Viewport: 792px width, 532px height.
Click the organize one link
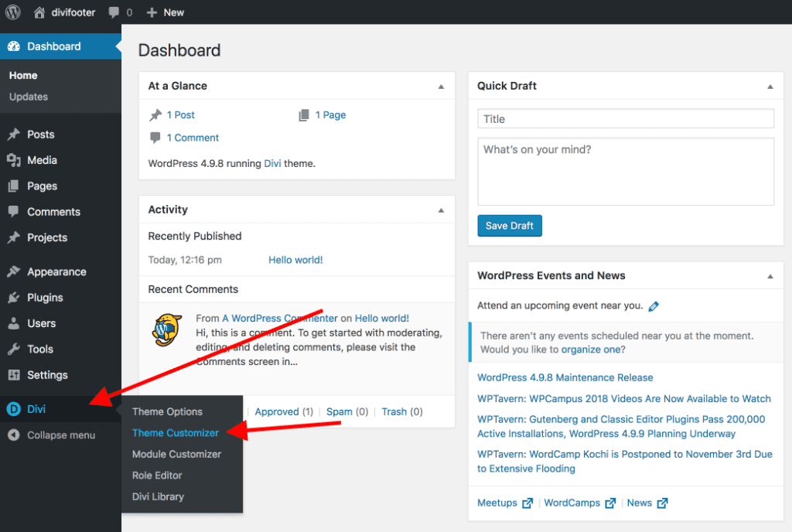click(590, 350)
